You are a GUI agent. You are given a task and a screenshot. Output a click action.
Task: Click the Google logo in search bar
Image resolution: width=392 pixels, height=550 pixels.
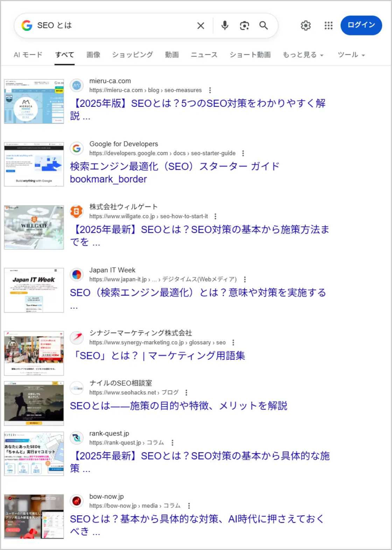click(x=27, y=26)
